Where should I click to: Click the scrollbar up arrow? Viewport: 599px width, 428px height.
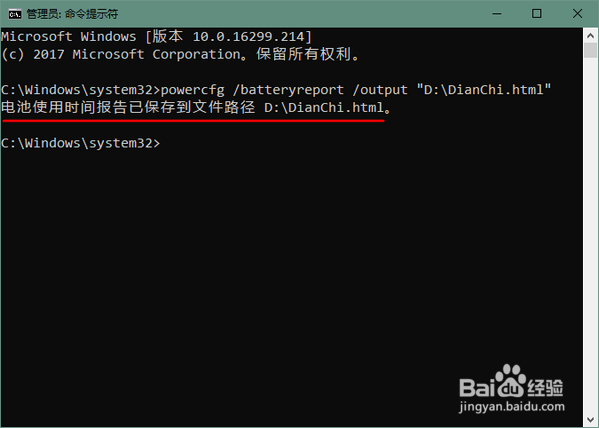[x=591, y=36]
